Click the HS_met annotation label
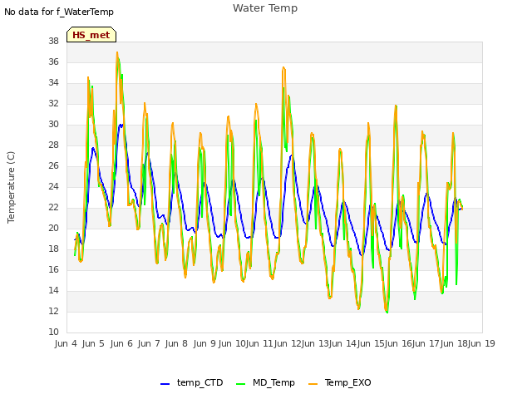532x399 pixels. click(91, 35)
